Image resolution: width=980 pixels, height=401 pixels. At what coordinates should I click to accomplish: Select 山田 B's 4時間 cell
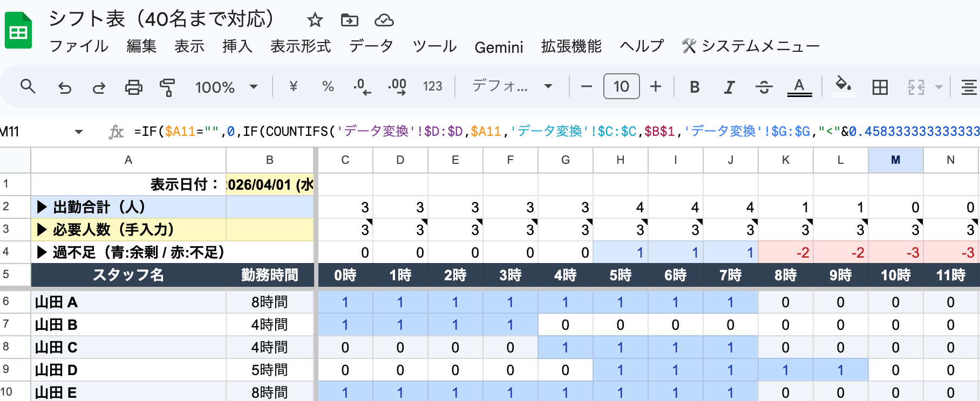(270, 324)
